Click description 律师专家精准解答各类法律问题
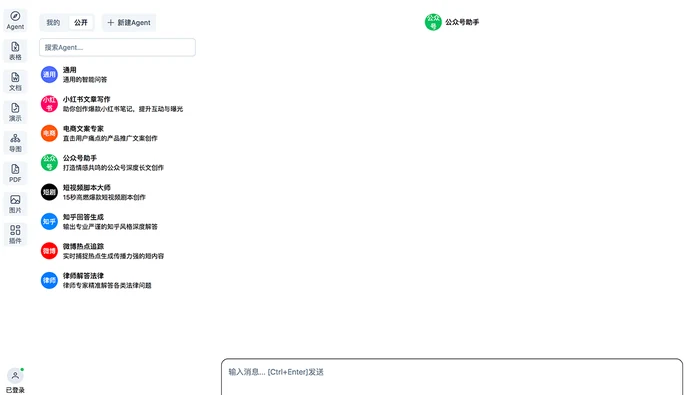Image resolution: width=700 pixels, height=395 pixels. (x=107, y=286)
